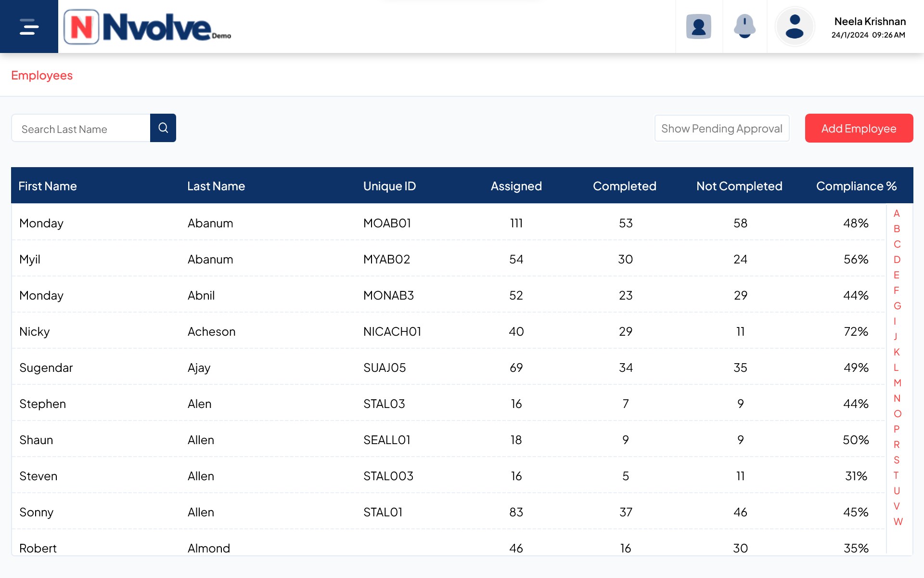This screenshot has width=924, height=578.
Task: Jump to letter S in index
Action: (x=897, y=460)
